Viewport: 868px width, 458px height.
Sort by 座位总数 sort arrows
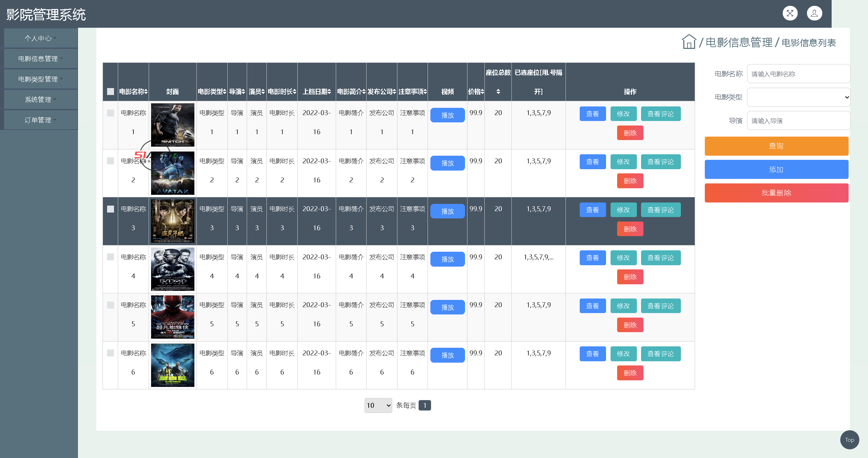[x=498, y=92]
